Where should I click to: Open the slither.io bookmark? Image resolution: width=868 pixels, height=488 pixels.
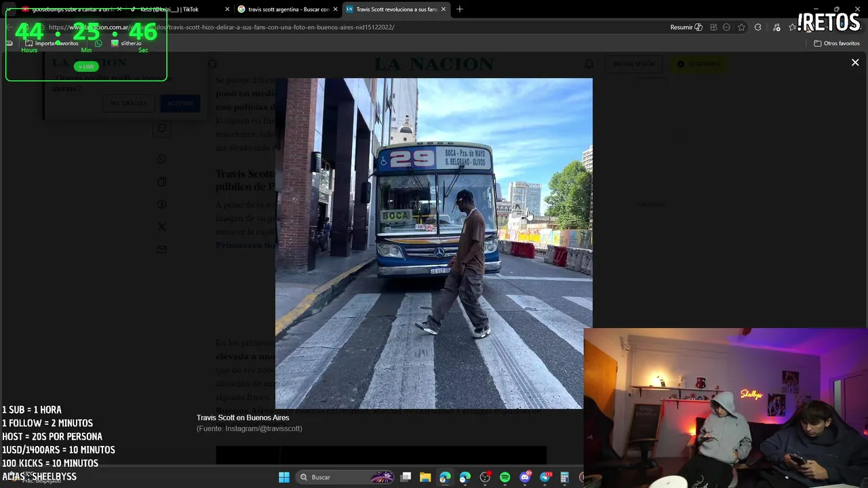126,43
